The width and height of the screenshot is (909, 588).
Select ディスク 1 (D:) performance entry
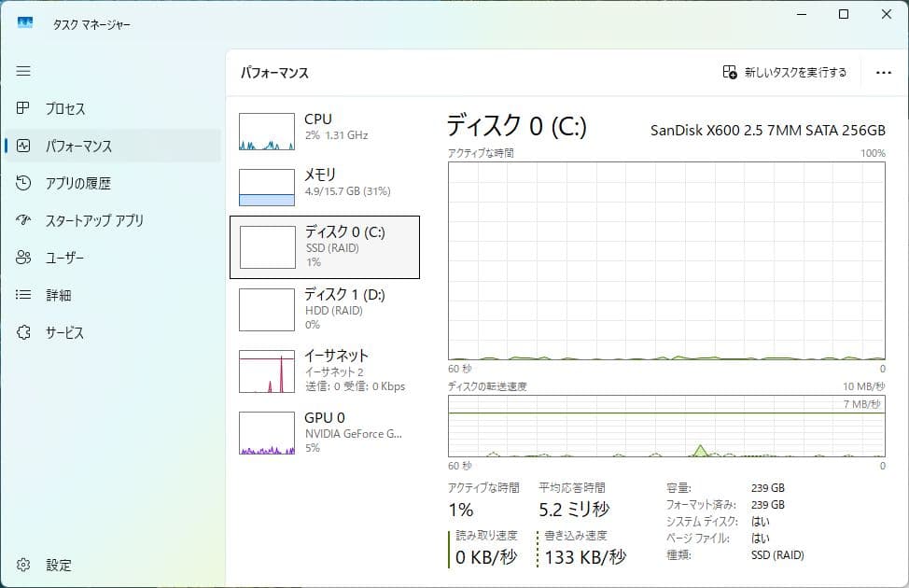pyautogui.click(x=325, y=309)
